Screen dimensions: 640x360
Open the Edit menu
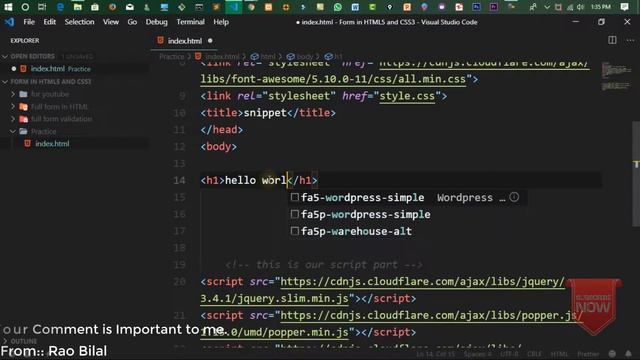[49, 22]
